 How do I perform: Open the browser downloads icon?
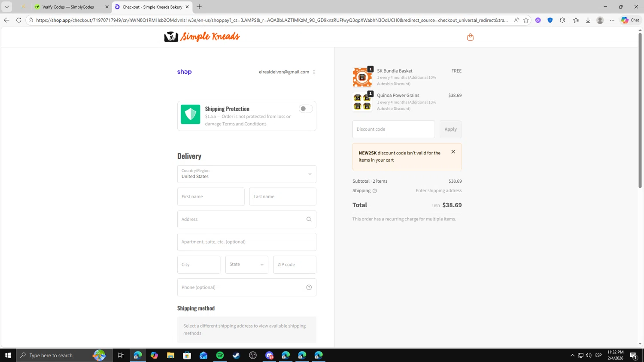(588, 20)
